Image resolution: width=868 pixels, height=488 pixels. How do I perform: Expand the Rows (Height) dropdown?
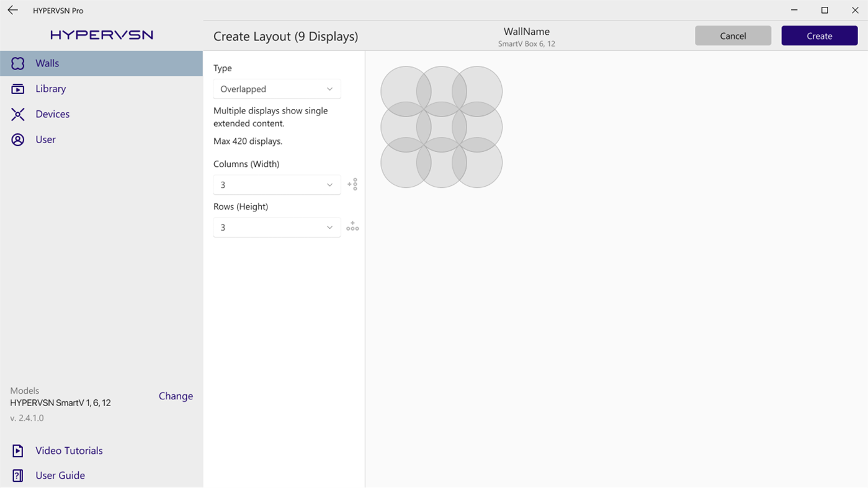click(x=277, y=227)
